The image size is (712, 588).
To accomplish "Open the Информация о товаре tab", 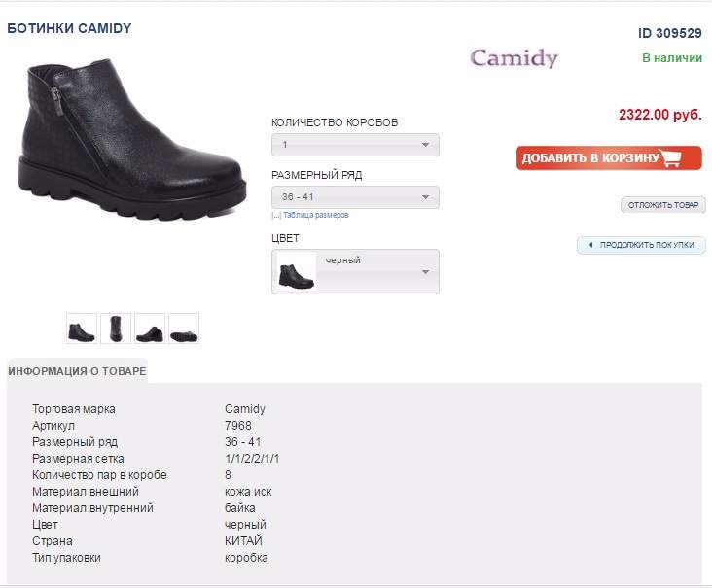I will (x=77, y=371).
